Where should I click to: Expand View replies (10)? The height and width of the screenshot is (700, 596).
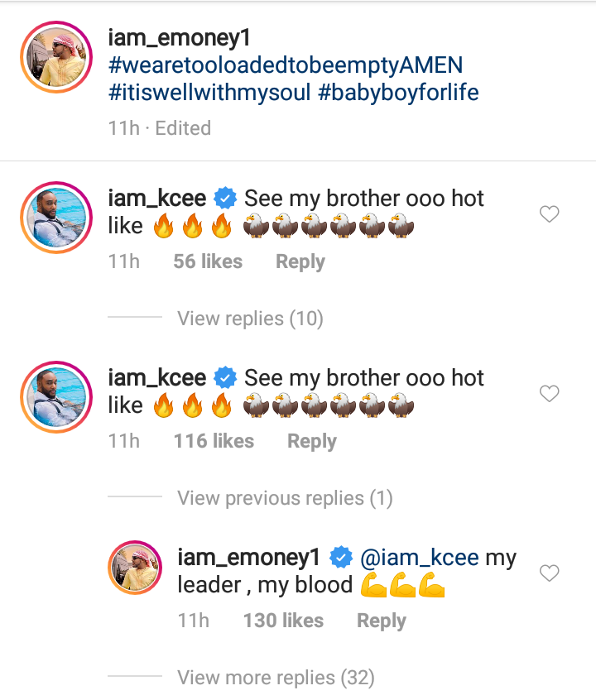(250, 319)
